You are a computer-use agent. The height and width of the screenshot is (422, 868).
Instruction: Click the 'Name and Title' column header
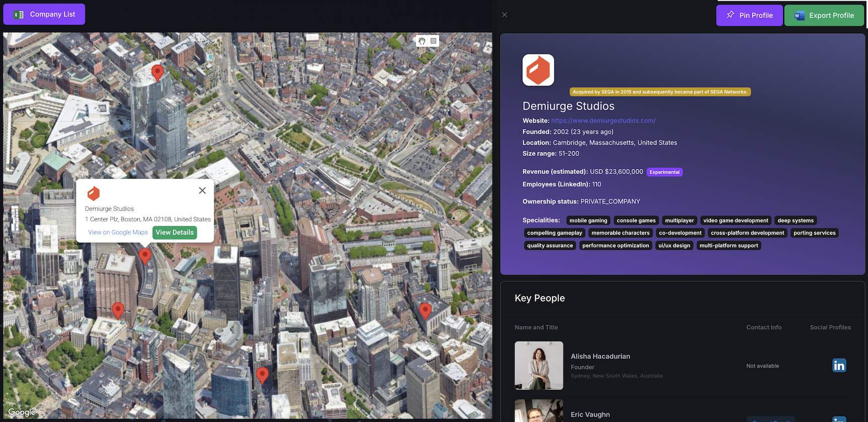pos(536,327)
